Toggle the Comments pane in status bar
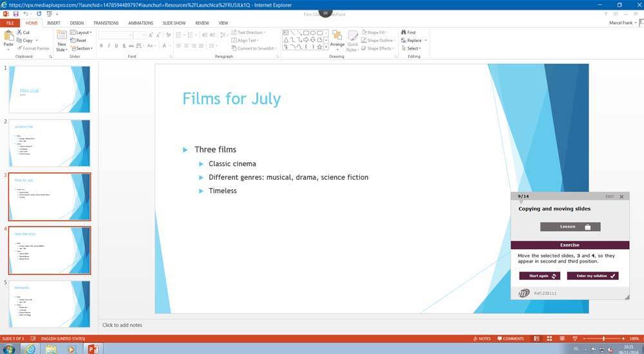The image size is (644, 354). 510,339
